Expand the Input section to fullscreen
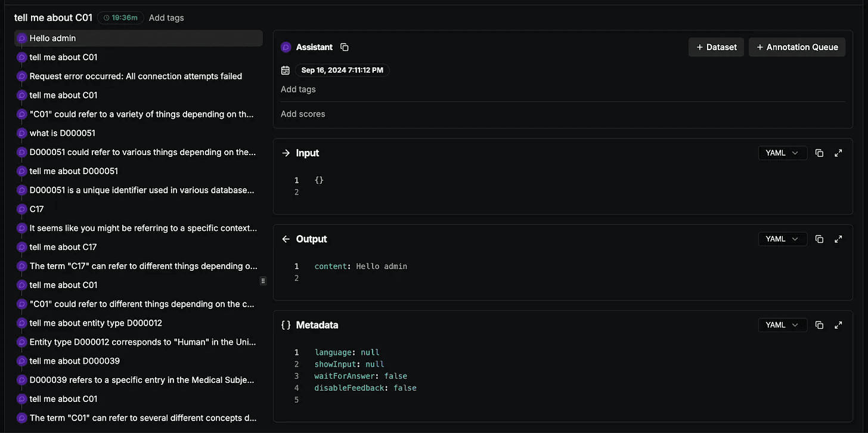 point(838,153)
